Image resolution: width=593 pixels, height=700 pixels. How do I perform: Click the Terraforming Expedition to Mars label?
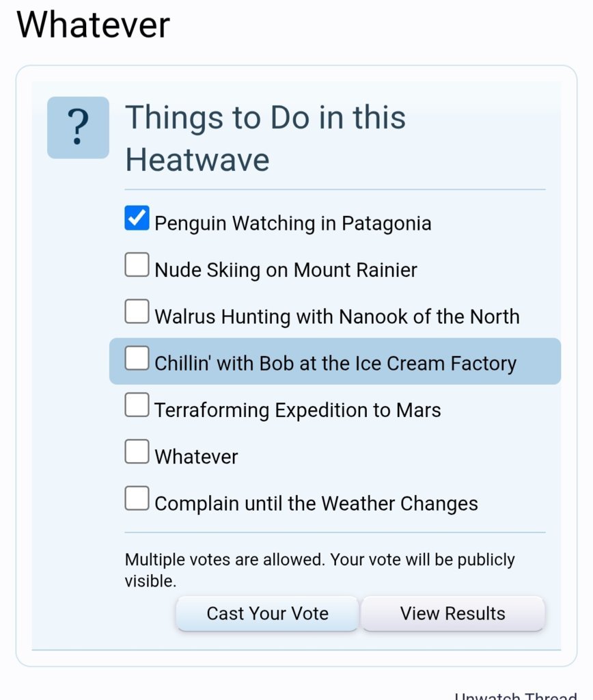point(298,410)
